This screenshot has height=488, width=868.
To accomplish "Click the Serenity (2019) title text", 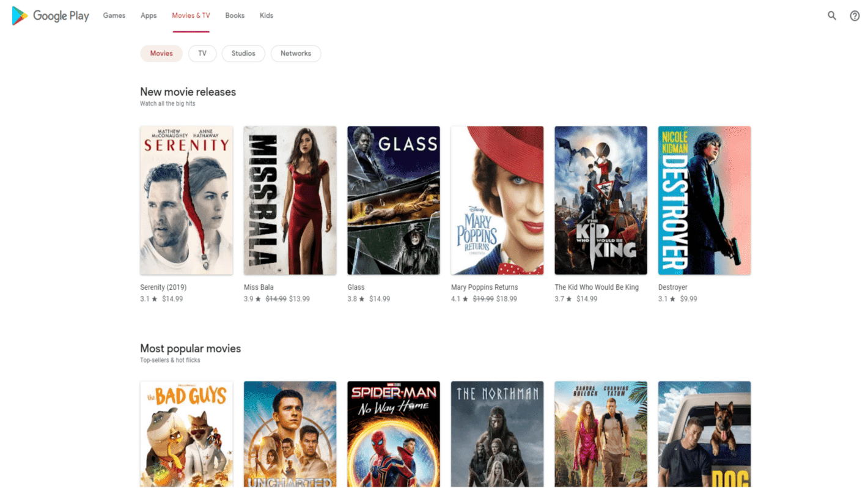I will [163, 287].
